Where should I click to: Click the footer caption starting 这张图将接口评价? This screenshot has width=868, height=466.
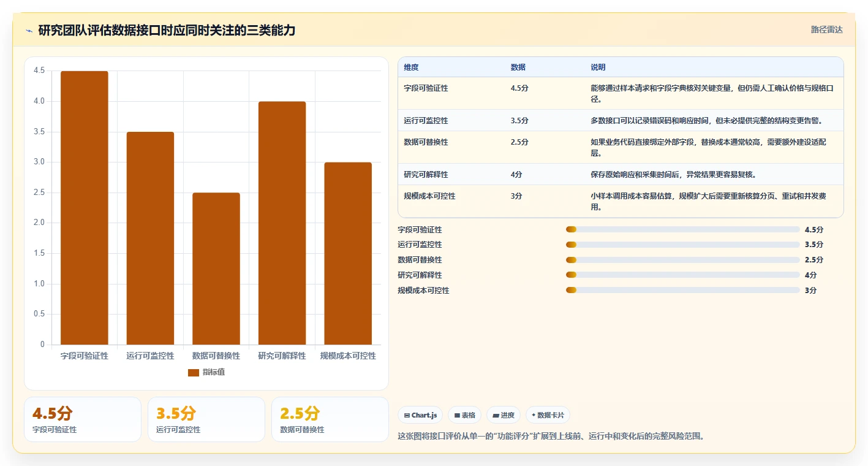click(551, 437)
